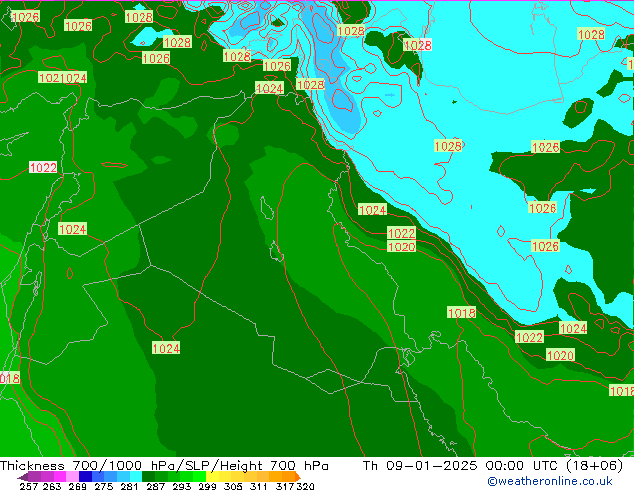
Task: Click the 1022 label directly above 1020
Action: point(401,233)
